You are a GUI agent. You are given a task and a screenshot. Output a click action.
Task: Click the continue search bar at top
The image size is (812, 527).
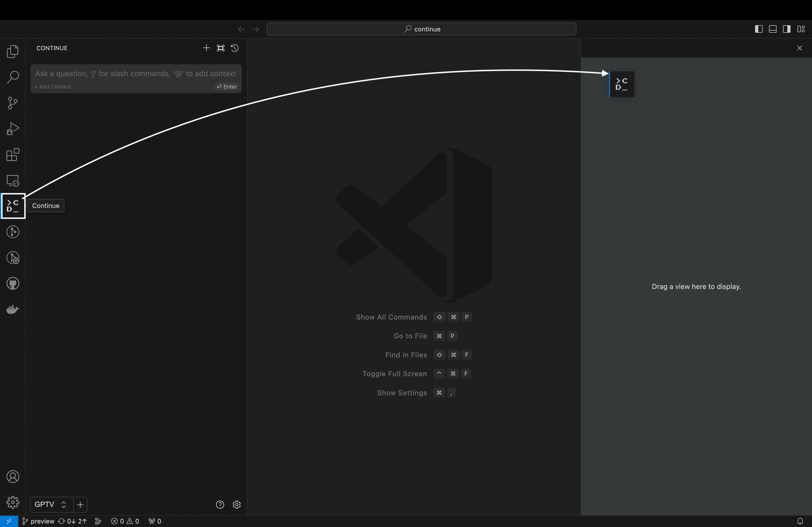[422, 29]
